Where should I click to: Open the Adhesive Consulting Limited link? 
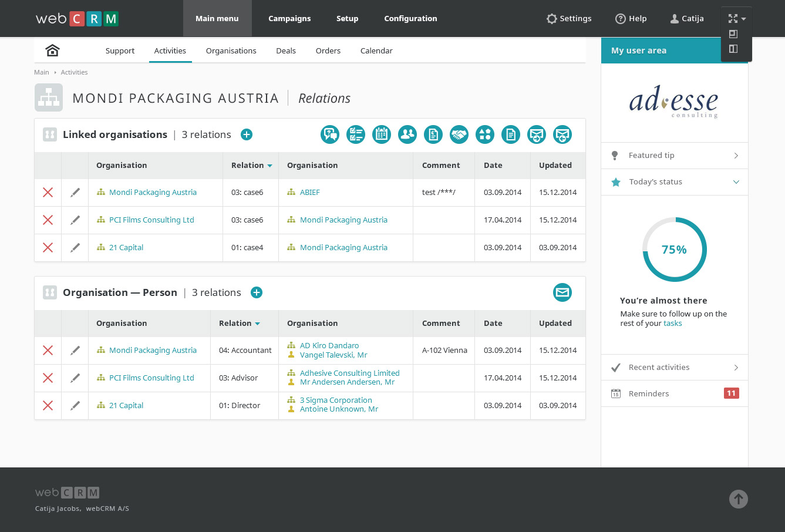pos(349,373)
